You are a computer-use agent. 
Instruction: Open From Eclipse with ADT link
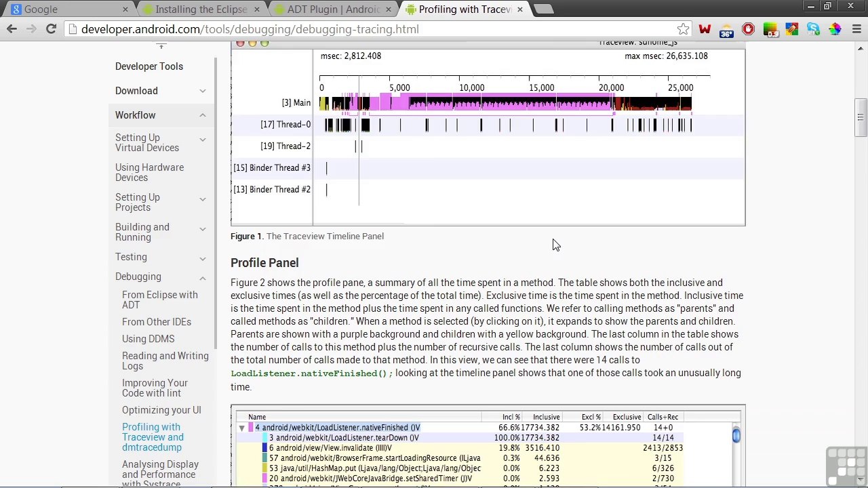tap(160, 300)
